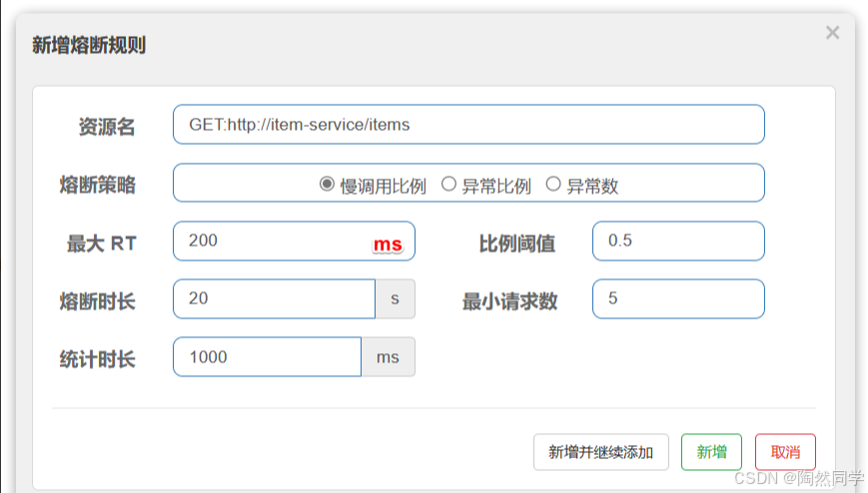Click the 统计时长 label
The height and width of the screenshot is (493, 868).
(x=98, y=359)
